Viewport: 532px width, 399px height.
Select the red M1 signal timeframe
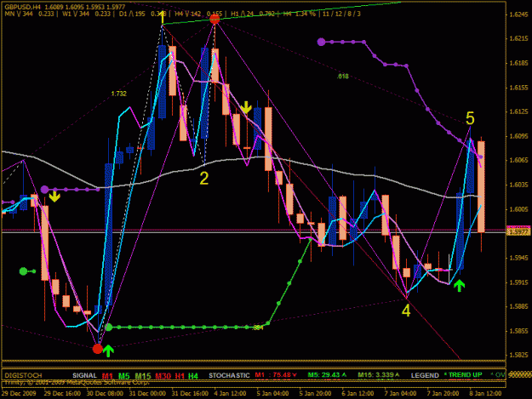[107, 376]
